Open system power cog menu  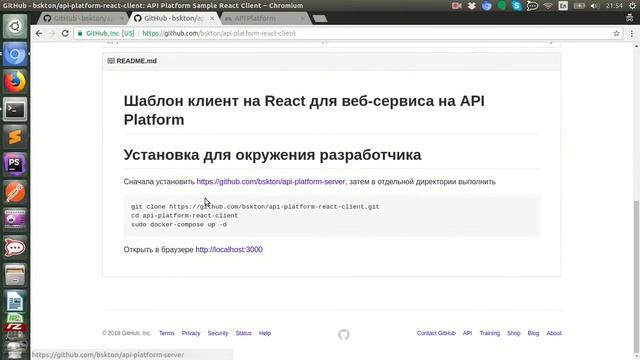point(632,6)
